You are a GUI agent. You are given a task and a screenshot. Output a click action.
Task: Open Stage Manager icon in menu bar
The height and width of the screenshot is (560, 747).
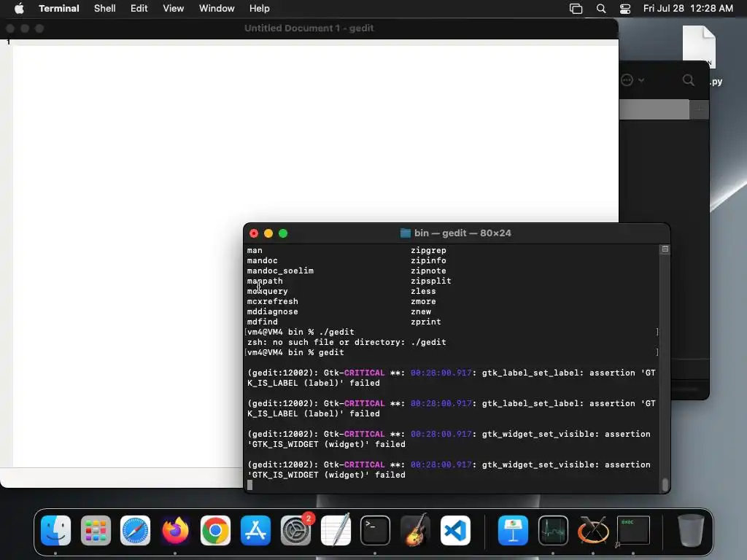576,9
